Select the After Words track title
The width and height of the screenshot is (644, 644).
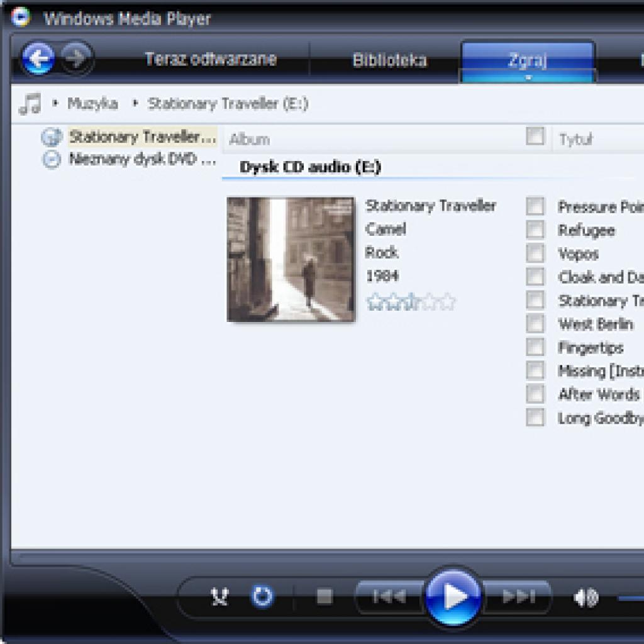click(x=599, y=394)
